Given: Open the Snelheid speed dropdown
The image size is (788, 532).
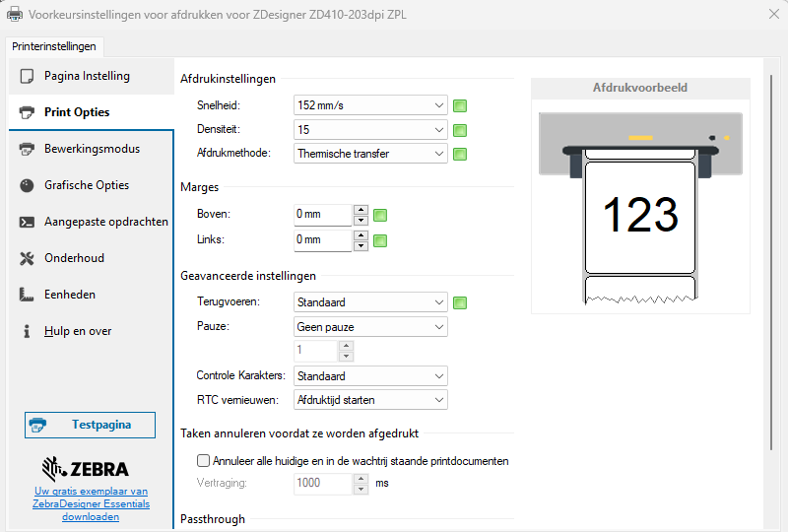Looking at the screenshot, I should point(370,105).
